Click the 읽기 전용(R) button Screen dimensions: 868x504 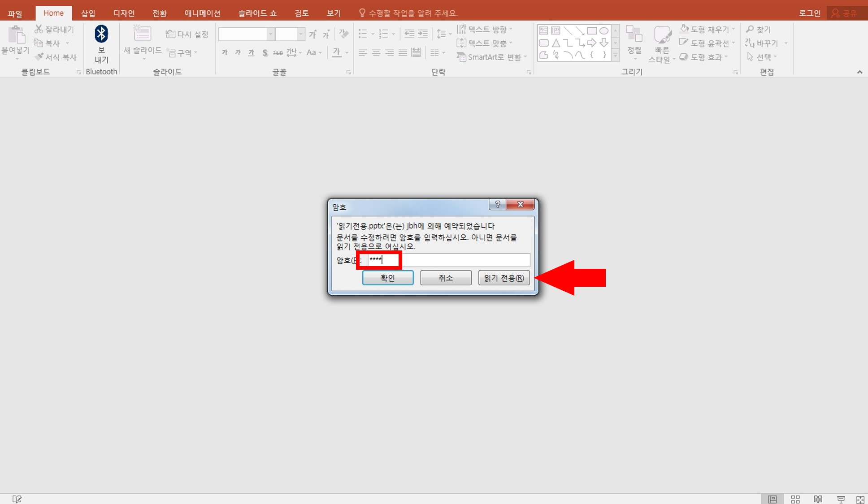click(504, 278)
